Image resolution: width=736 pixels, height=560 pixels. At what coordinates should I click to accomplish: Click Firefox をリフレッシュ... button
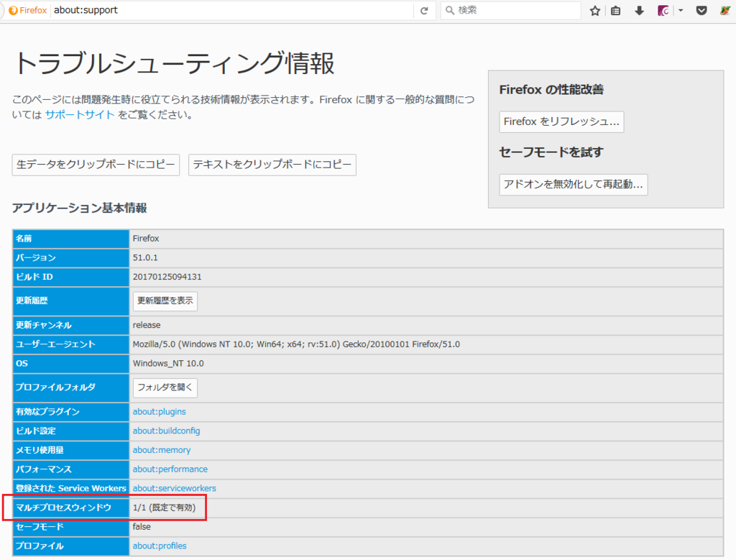pos(561,121)
